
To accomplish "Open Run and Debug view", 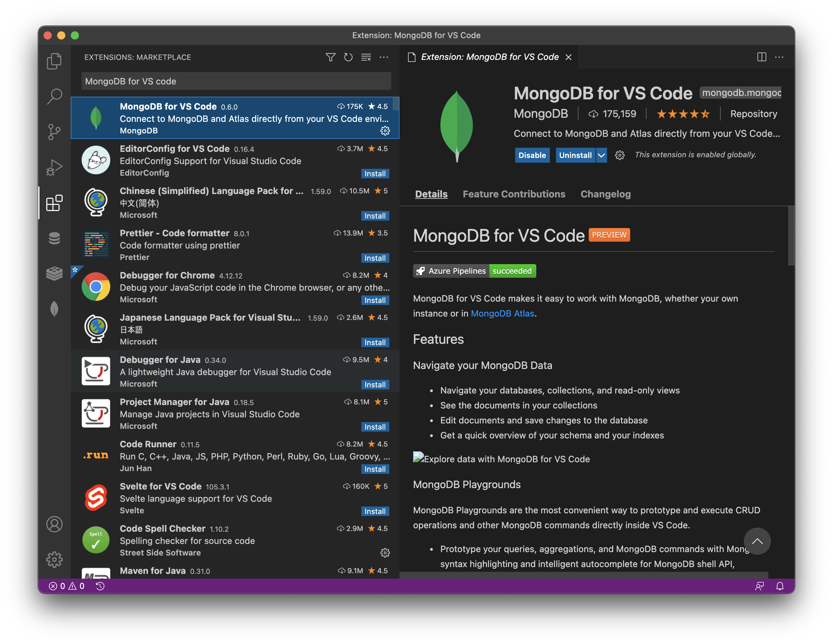I will [54, 167].
